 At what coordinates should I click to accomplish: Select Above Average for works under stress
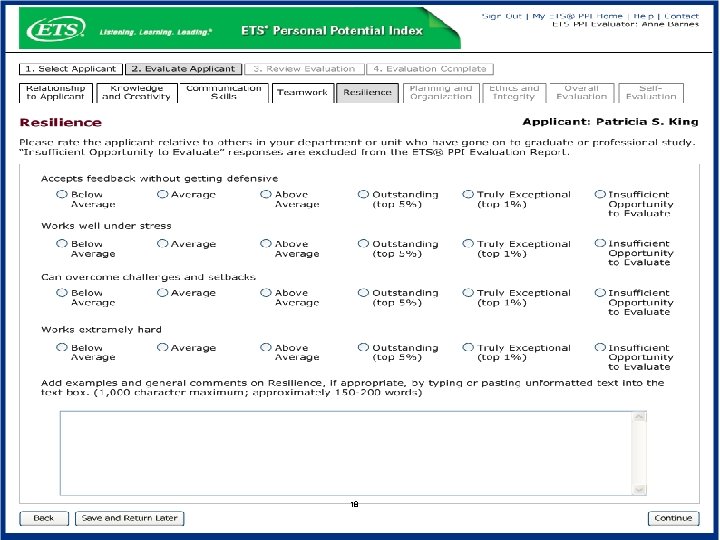coord(266,243)
